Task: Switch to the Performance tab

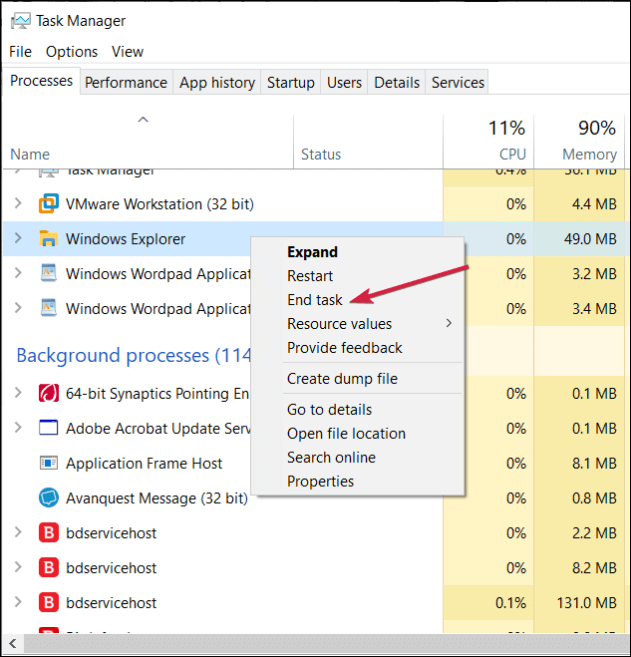Action: tap(126, 83)
